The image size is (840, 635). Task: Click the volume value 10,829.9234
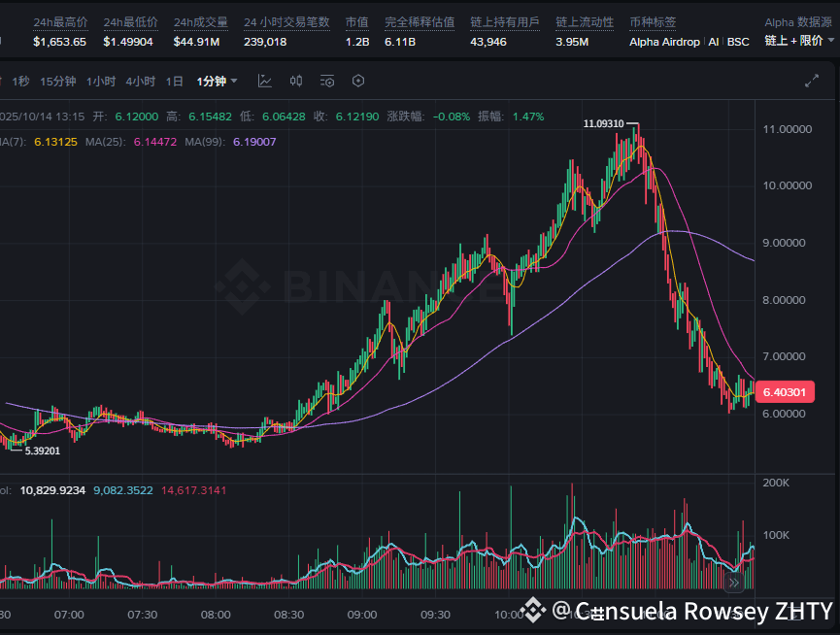coord(52,490)
